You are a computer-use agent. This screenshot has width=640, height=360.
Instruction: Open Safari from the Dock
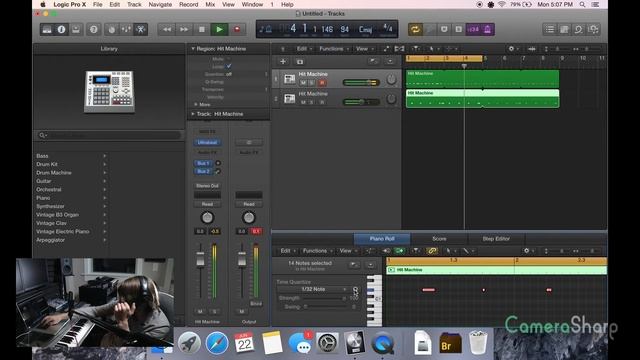click(x=217, y=343)
